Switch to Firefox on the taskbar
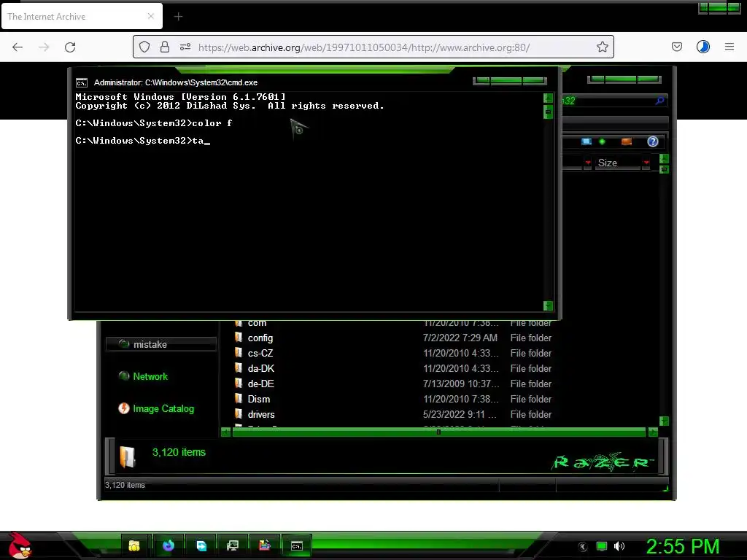Viewport: 747px width, 560px height. pos(169,545)
